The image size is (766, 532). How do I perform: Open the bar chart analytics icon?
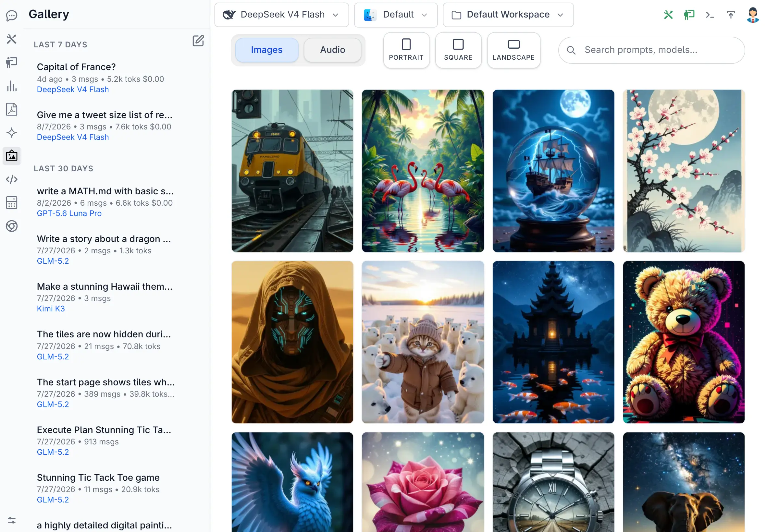[x=12, y=86]
